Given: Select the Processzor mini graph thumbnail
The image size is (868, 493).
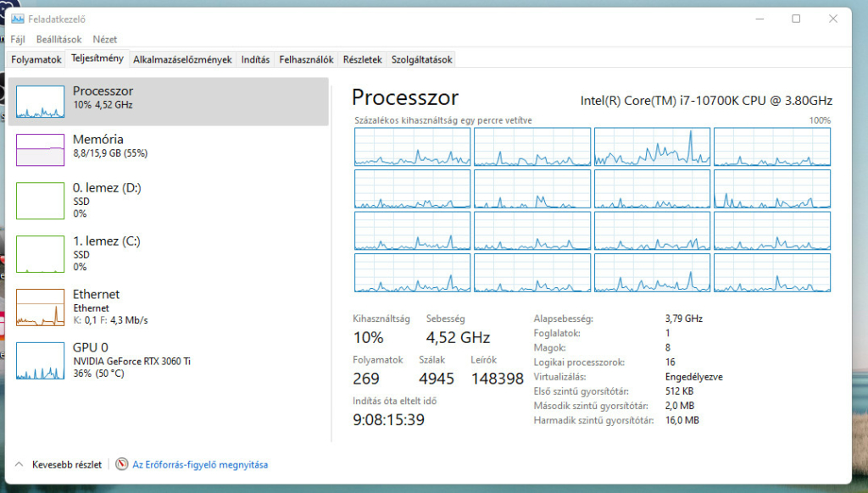Looking at the screenshot, I should [x=40, y=101].
